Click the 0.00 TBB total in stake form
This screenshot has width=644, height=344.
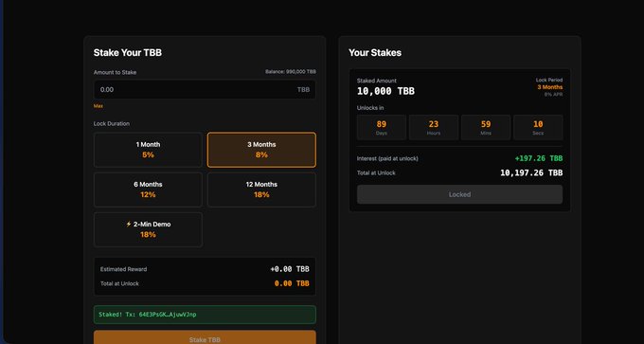292,283
